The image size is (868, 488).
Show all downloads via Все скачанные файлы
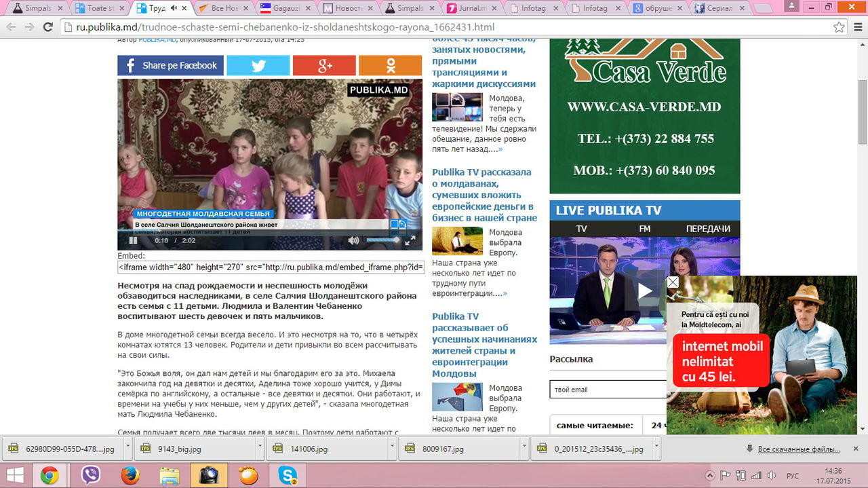(798, 449)
